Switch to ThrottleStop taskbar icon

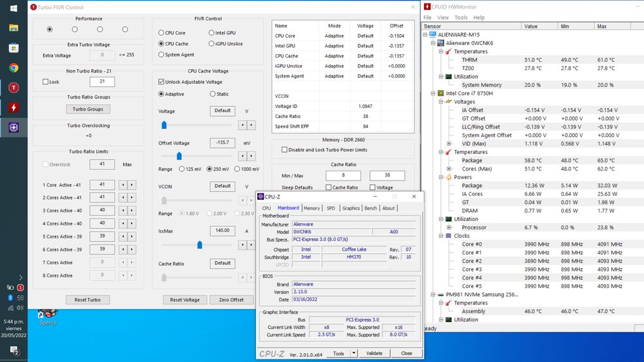[14, 88]
